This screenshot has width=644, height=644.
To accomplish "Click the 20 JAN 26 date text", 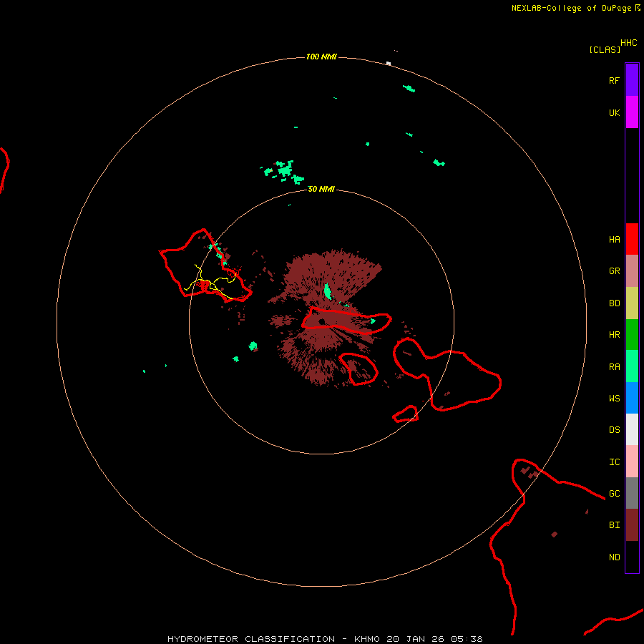I will [415, 639].
